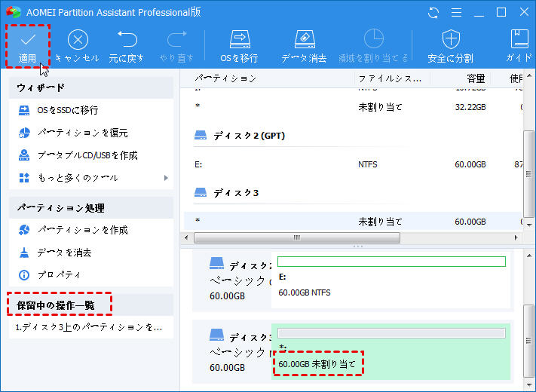536x392 pixels.
Task: Click the disk map scroll-down arrow
Action: (529, 385)
